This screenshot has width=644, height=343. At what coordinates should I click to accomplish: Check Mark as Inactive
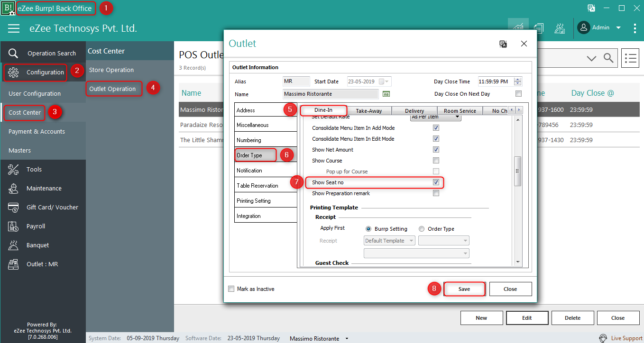pyautogui.click(x=231, y=289)
